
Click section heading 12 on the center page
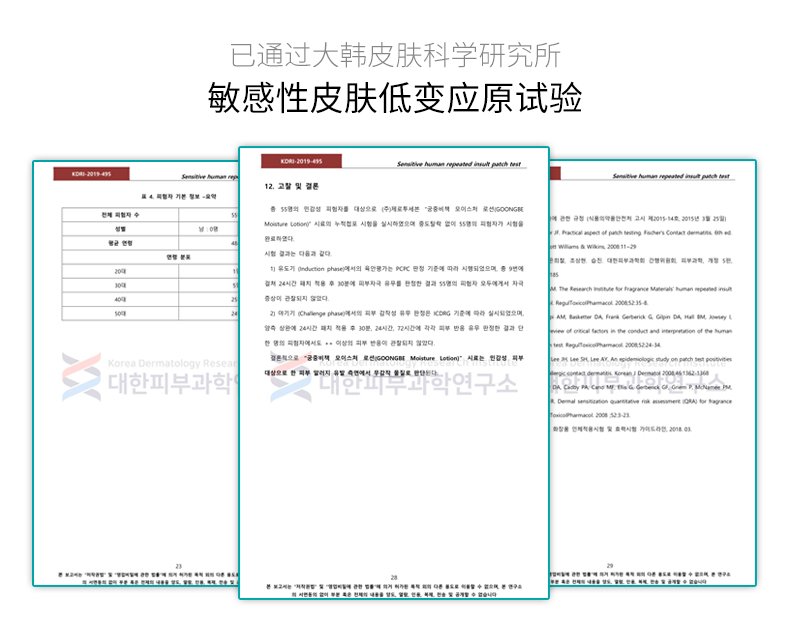coord(291,186)
